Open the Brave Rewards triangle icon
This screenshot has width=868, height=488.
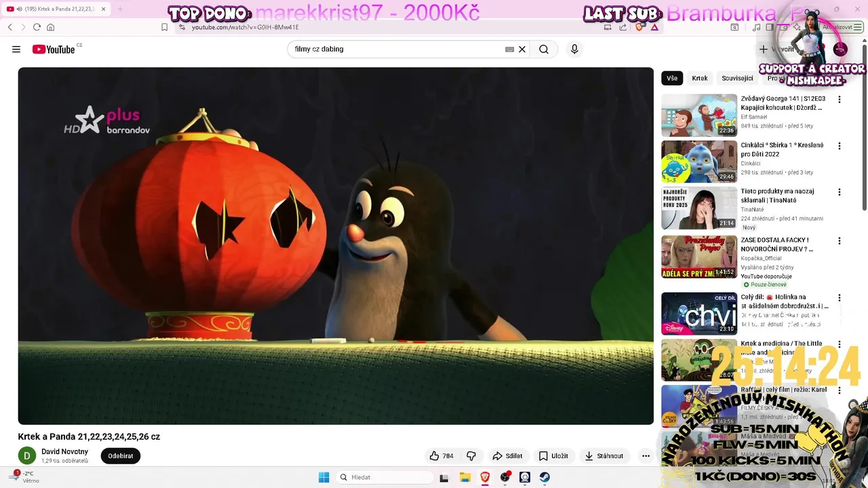click(654, 27)
